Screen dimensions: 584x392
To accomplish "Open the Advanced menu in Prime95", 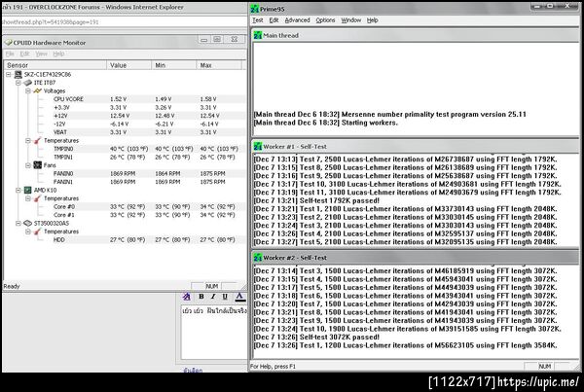I will 297,20.
